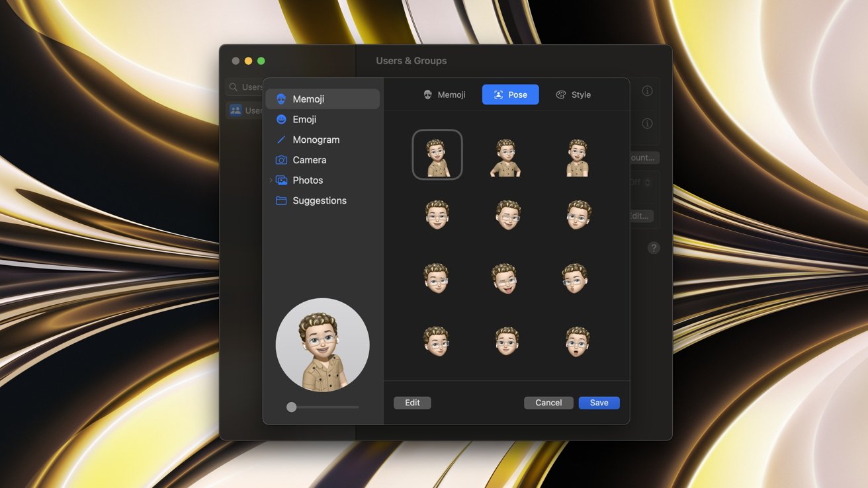Choose the first selected torso memoji pose
The height and width of the screenshot is (488, 868).
[437, 155]
